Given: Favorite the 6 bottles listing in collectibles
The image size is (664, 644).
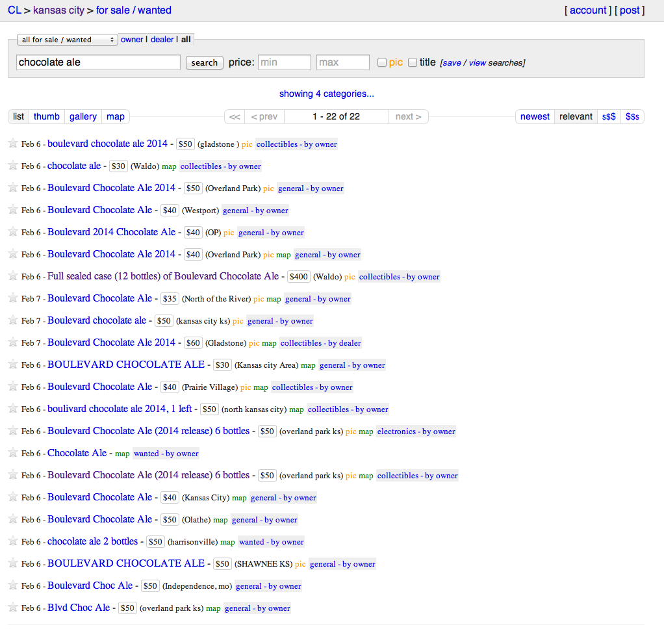Looking at the screenshot, I should tap(13, 475).
